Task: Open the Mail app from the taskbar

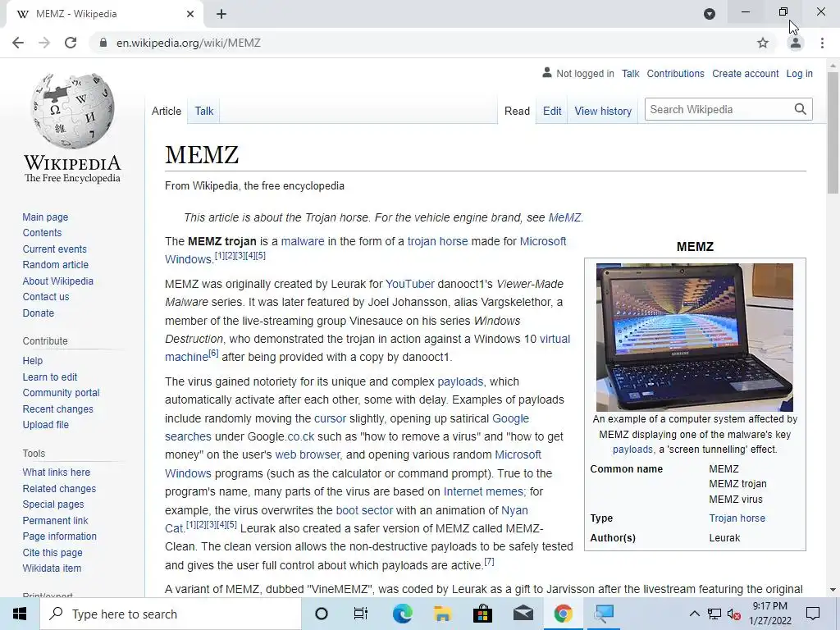Action: tap(523, 614)
